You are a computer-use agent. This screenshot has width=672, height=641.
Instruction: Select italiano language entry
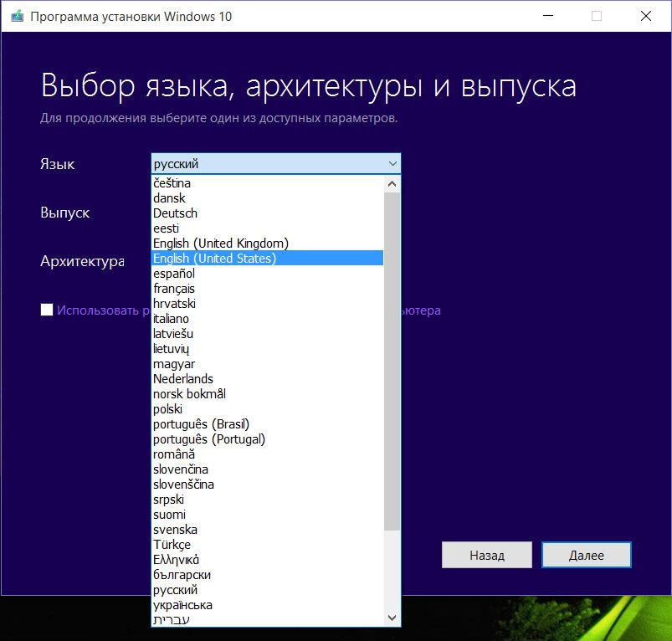pos(268,318)
